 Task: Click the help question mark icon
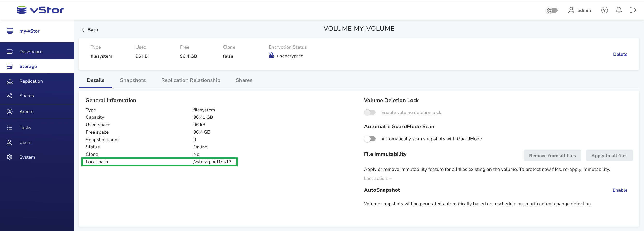pos(605,10)
